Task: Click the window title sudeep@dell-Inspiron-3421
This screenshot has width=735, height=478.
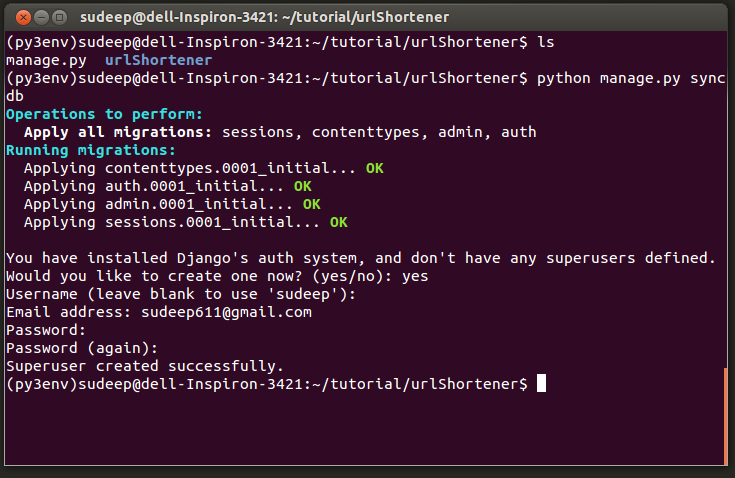Action: [264, 17]
